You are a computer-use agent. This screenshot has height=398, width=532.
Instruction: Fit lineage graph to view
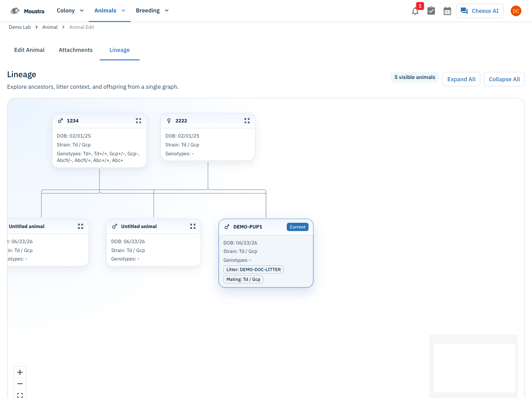(x=20, y=394)
